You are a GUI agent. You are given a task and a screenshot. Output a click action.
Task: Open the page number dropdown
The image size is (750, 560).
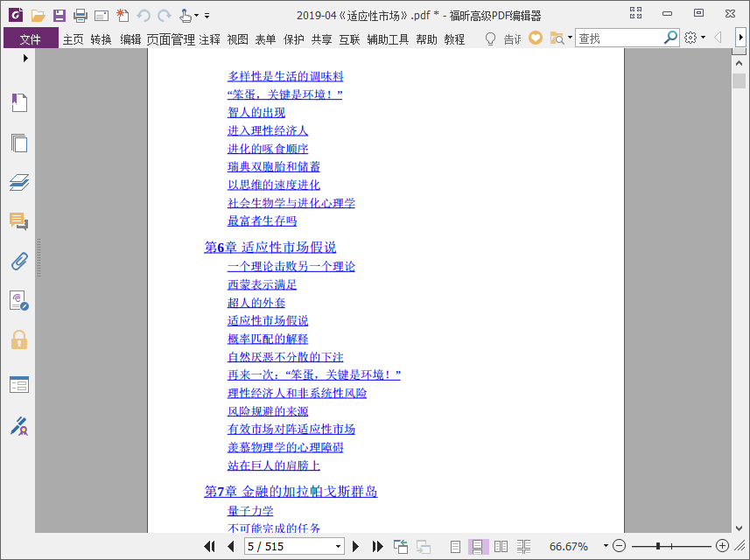coord(338,546)
